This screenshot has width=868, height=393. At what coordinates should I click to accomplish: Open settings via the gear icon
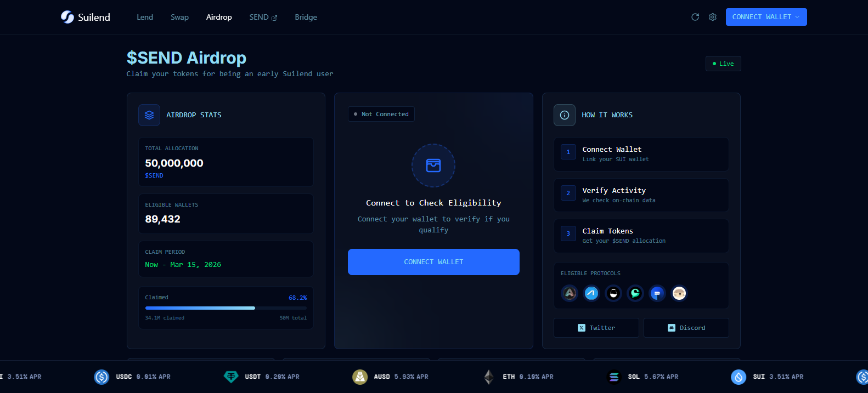click(x=713, y=17)
